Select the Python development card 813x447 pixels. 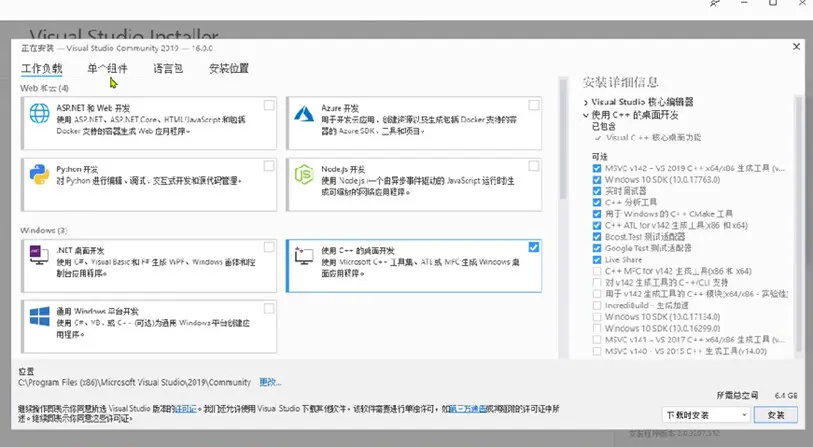(x=149, y=185)
